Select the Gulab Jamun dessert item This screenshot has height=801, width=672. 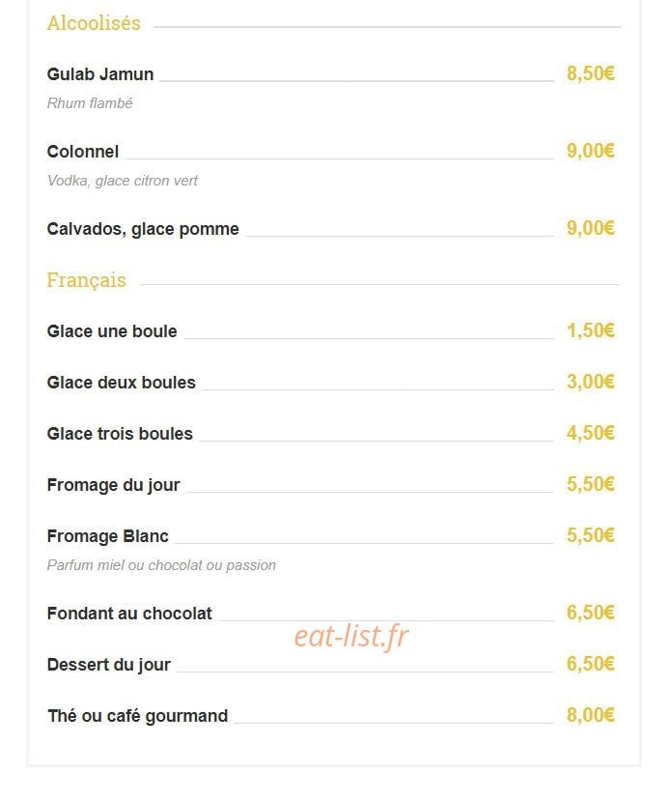[x=100, y=74]
